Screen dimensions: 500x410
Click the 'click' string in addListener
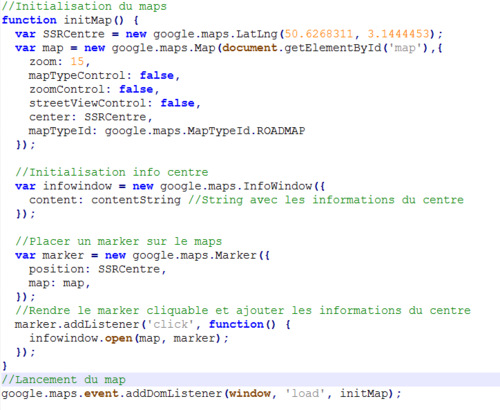[170, 324]
